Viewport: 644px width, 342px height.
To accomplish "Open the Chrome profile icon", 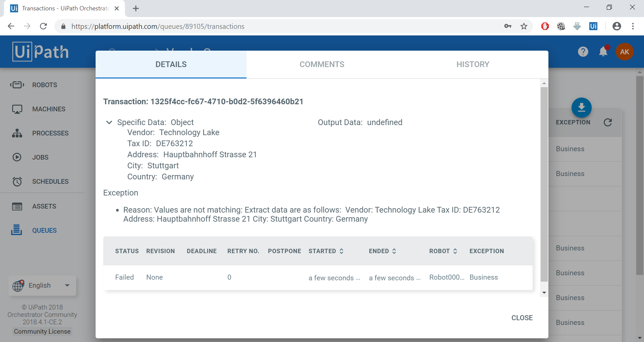I will tap(616, 26).
